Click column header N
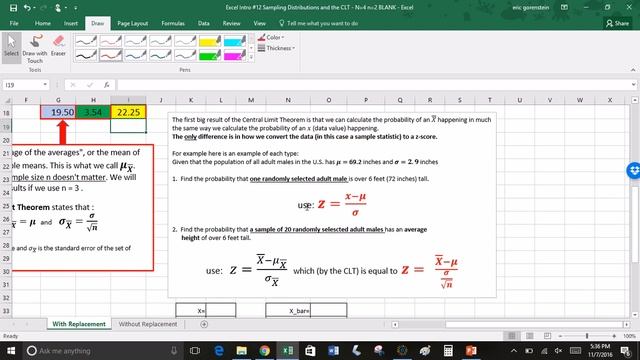 pos(288,100)
